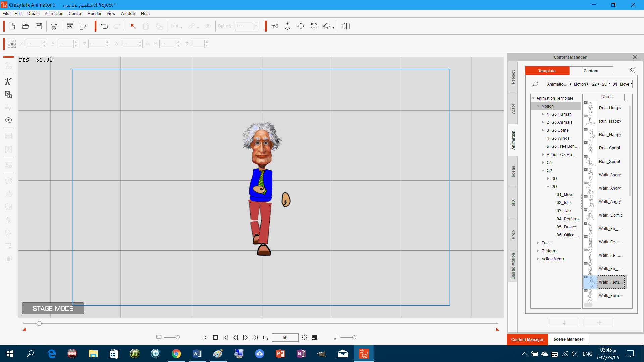Open the Animation menu
The width and height of the screenshot is (644, 362).
pos(54,14)
